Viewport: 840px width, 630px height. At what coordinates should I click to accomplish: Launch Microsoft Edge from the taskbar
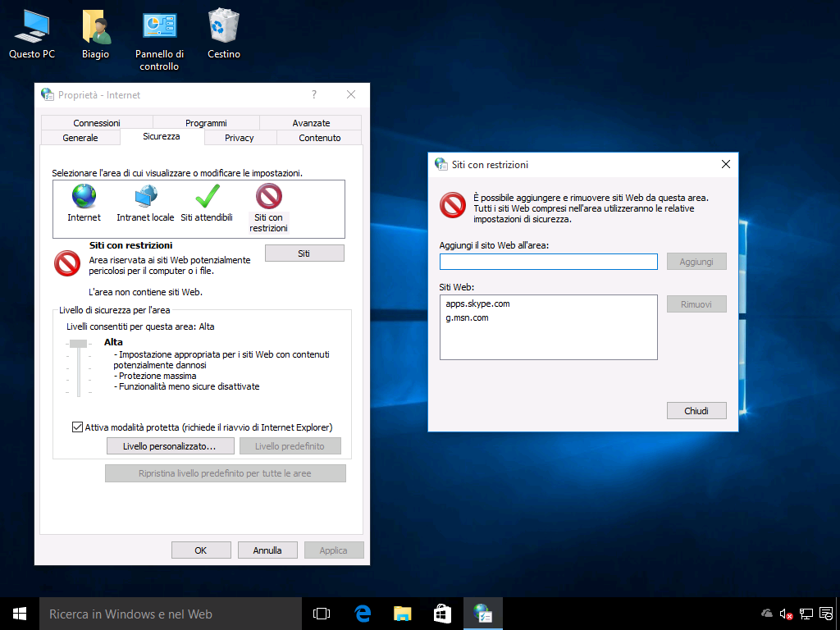(363, 614)
